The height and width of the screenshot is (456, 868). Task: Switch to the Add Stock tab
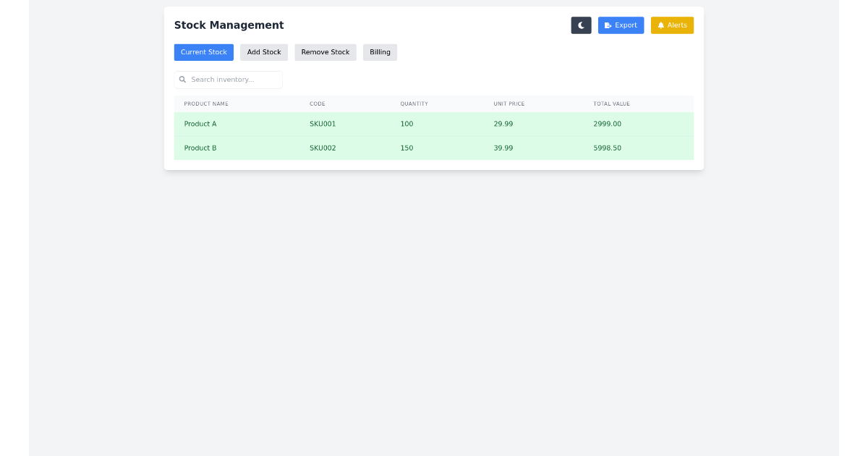[x=263, y=52]
